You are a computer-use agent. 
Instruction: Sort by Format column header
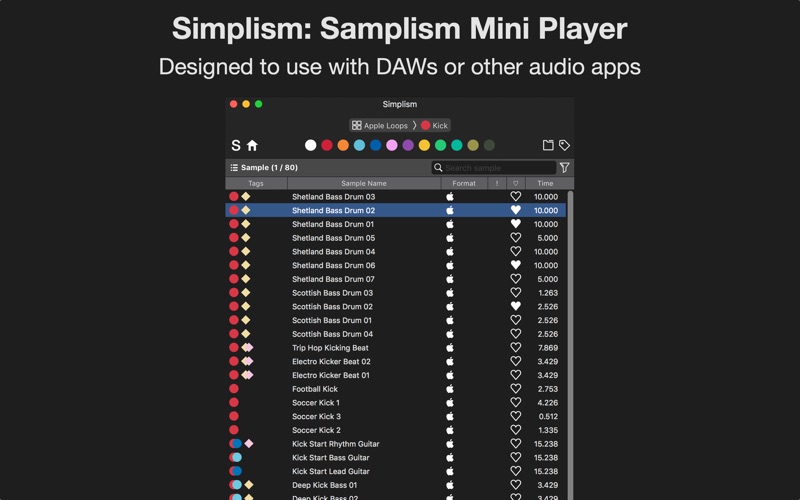(x=464, y=183)
